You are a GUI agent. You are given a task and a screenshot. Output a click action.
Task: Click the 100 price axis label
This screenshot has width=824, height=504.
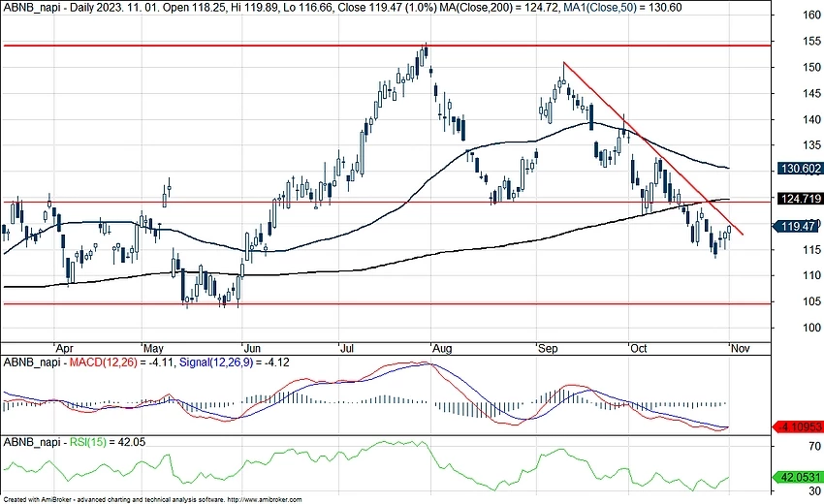pos(812,328)
